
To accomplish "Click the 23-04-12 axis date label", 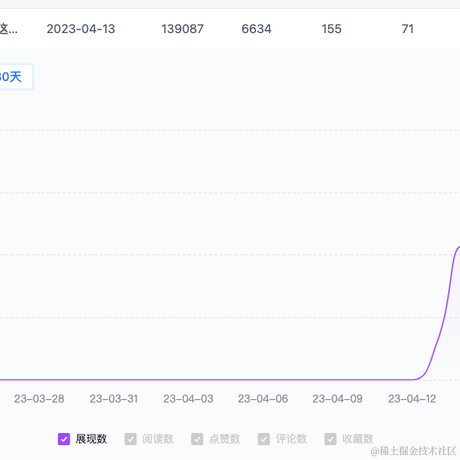I will point(412,399).
